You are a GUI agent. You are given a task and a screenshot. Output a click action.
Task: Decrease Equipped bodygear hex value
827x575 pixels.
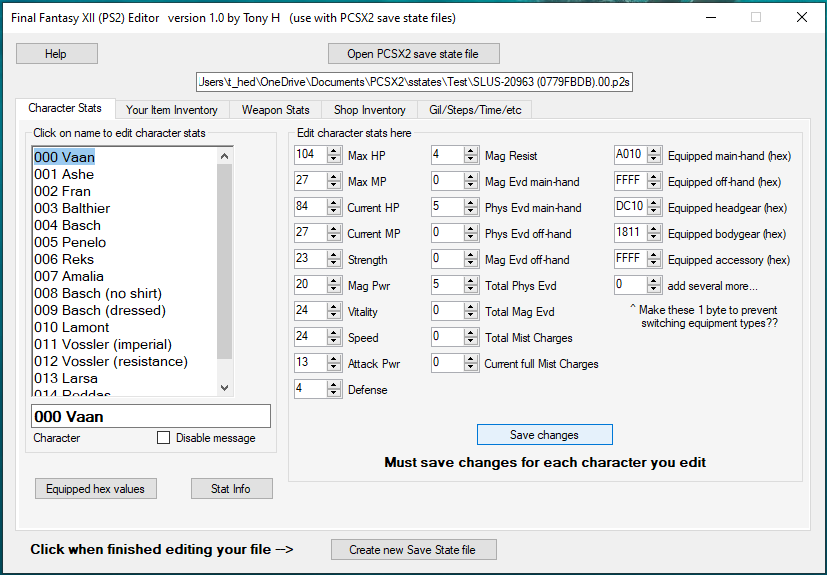pos(654,238)
